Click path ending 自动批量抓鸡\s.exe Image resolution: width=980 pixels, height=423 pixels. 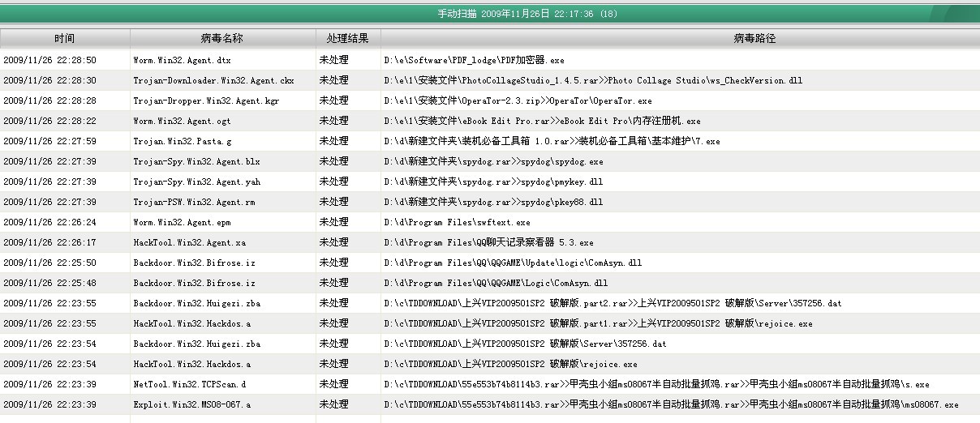(x=656, y=384)
